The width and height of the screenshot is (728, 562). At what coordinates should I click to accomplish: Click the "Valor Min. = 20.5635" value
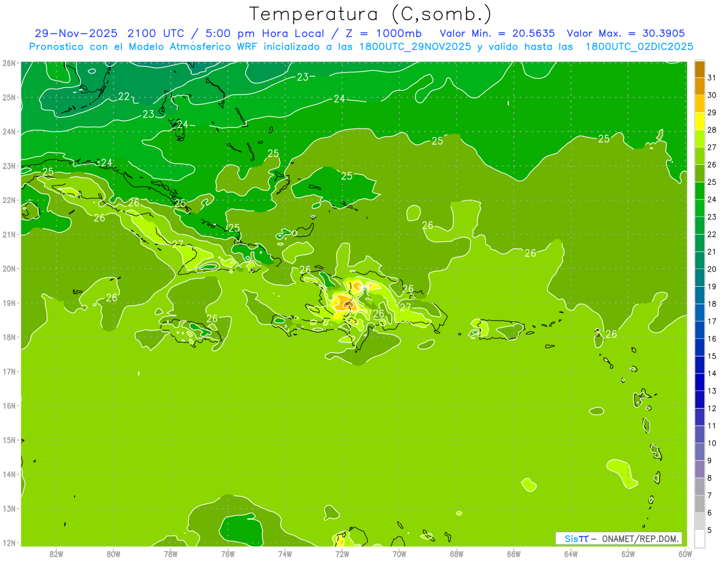pyautogui.click(x=497, y=33)
